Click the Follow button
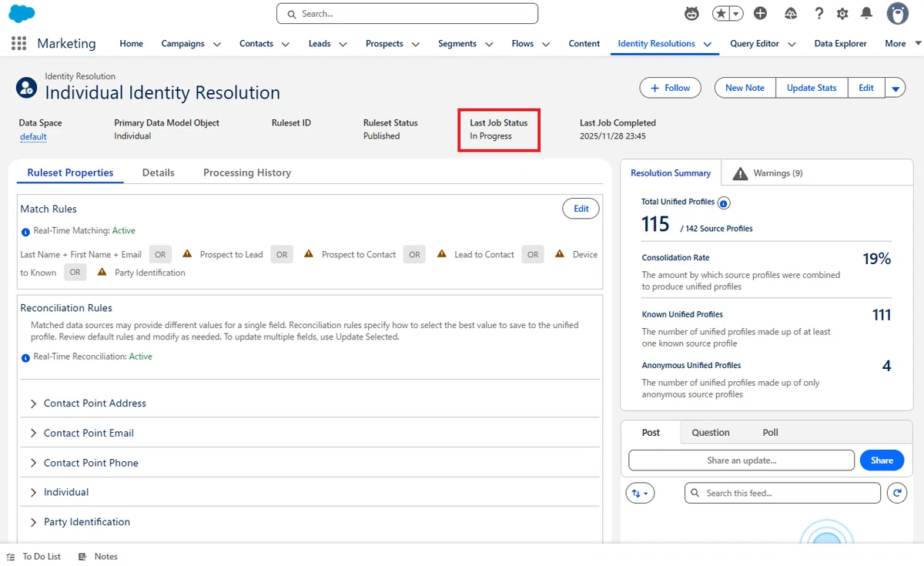Viewport: 924px width, 566px height. [671, 88]
